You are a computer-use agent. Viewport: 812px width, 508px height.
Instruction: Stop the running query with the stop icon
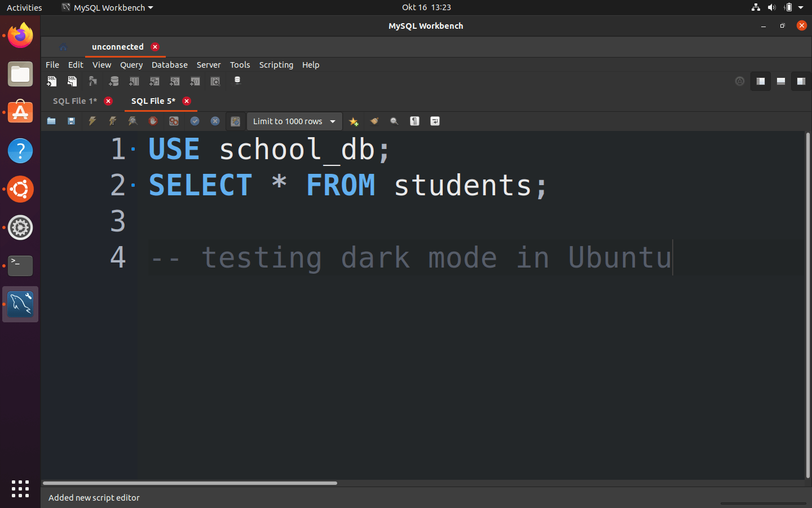point(152,121)
